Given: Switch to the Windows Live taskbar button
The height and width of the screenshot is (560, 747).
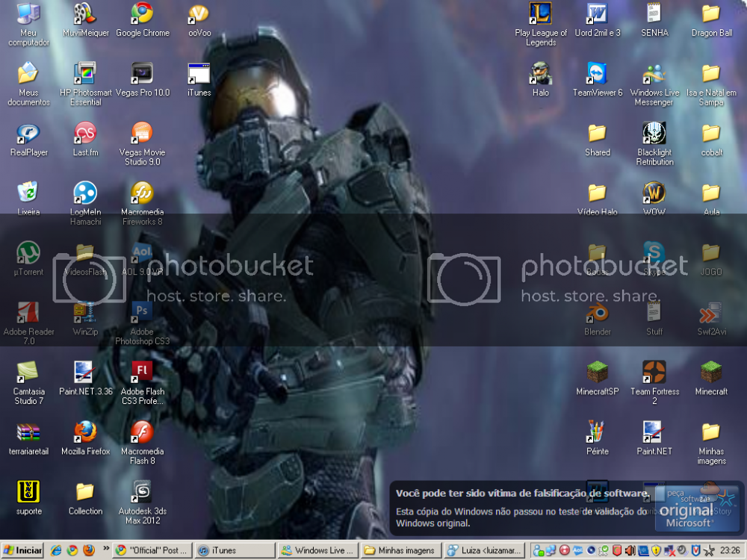Looking at the screenshot, I should click(x=318, y=550).
